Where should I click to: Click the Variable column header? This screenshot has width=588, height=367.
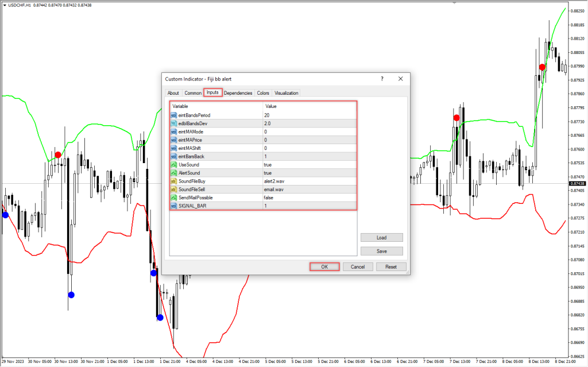coord(216,106)
